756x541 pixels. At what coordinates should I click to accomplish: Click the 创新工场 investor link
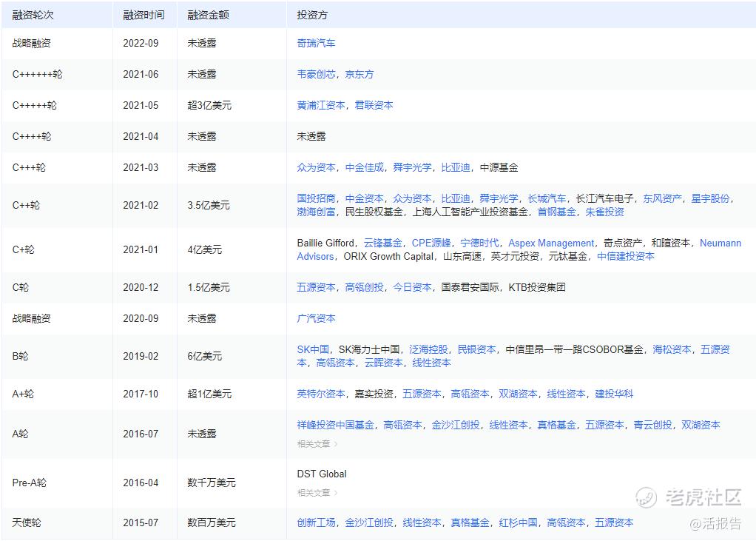click(x=316, y=522)
